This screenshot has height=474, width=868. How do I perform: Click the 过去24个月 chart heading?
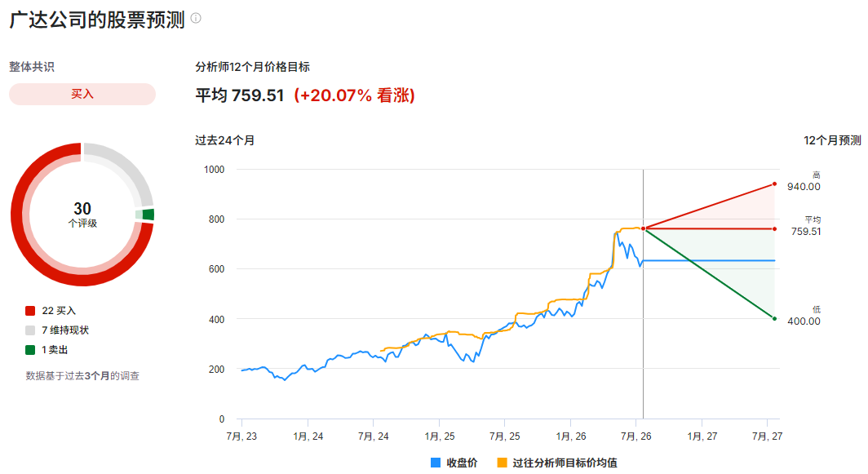tap(225, 140)
